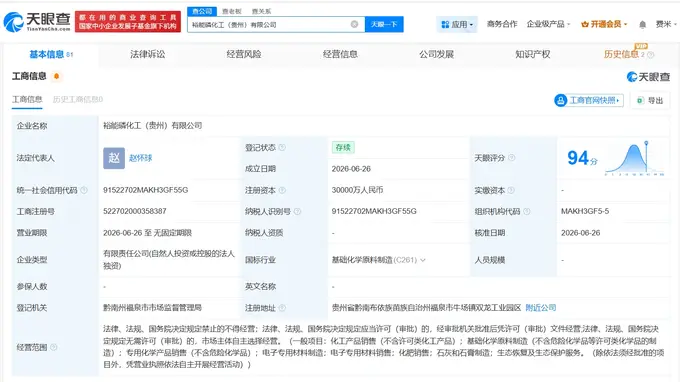The height and width of the screenshot is (382, 680).
Task: Click the score distribution chart
Action: [634, 158]
